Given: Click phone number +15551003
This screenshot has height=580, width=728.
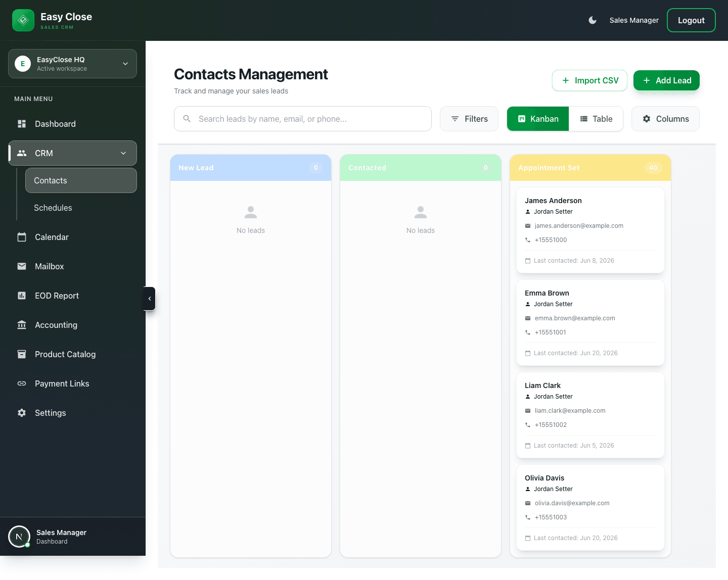Looking at the screenshot, I should pyautogui.click(x=551, y=517).
